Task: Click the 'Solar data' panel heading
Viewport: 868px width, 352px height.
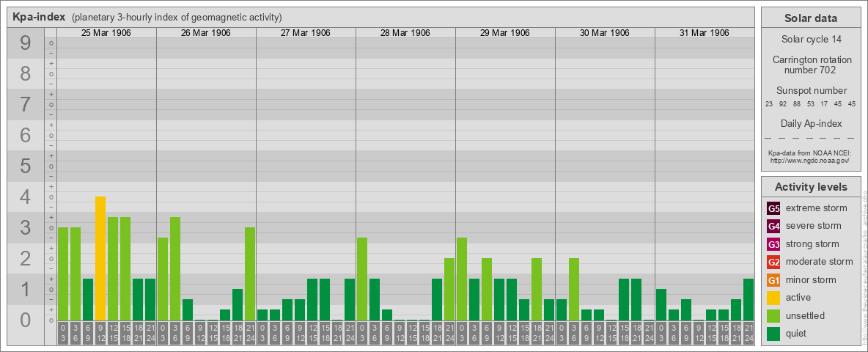Action: pos(811,18)
